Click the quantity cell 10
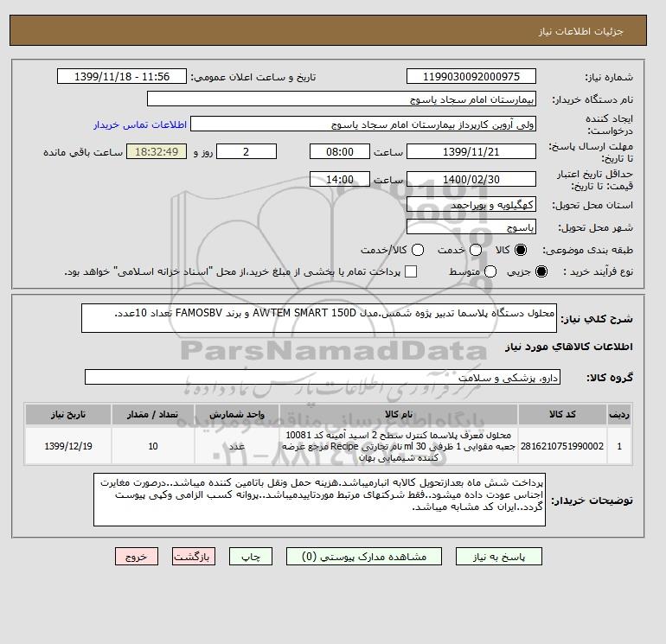The width and height of the screenshot is (666, 644). (153, 446)
